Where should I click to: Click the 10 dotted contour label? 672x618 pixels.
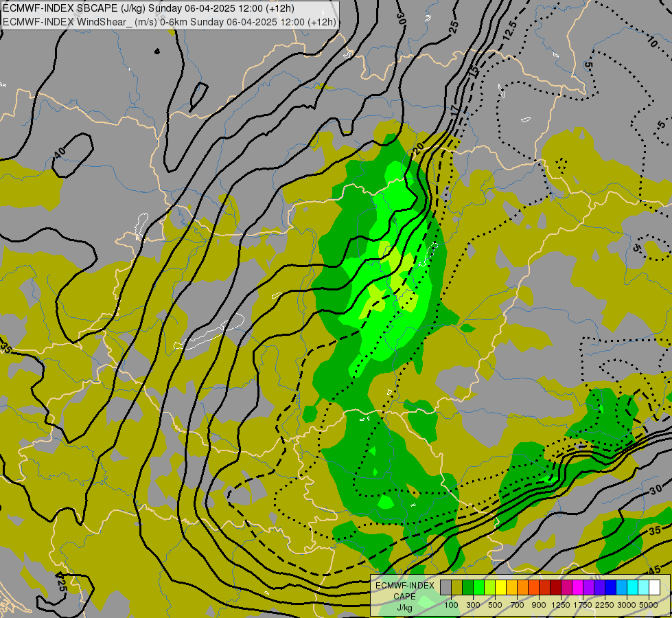pyautogui.click(x=652, y=42)
